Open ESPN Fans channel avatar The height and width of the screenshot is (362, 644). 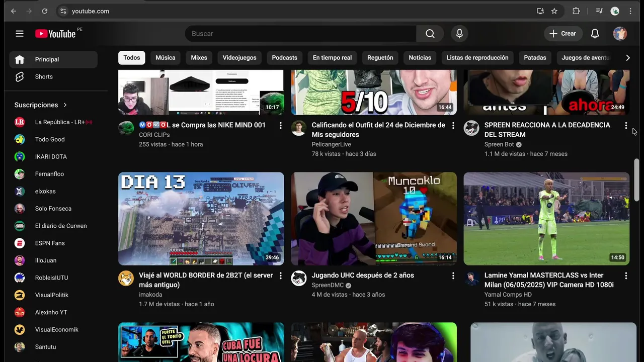coord(20,243)
